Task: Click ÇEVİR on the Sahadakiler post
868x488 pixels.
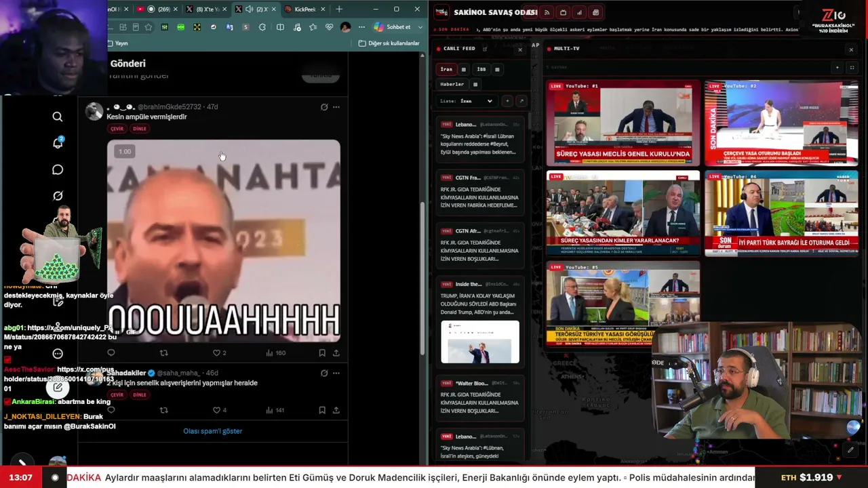Action: [x=117, y=394]
